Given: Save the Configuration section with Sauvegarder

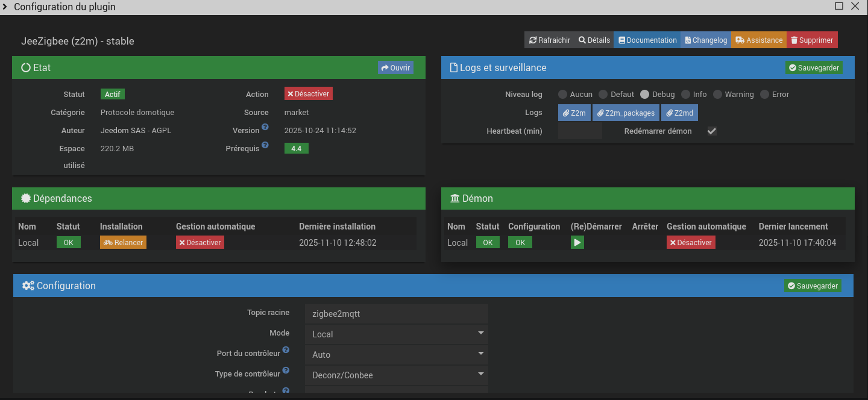Looking at the screenshot, I should 813,286.
